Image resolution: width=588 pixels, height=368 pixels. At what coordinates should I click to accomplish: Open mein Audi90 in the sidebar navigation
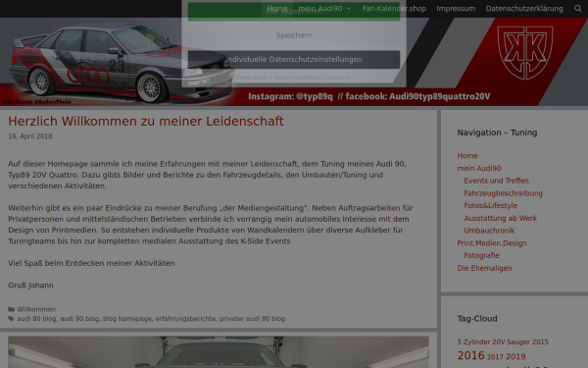[x=479, y=168]
